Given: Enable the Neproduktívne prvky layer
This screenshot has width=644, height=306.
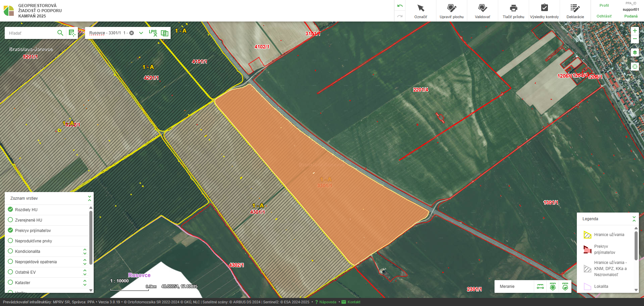Looking at the screenshot, I should tap(10, 241).
